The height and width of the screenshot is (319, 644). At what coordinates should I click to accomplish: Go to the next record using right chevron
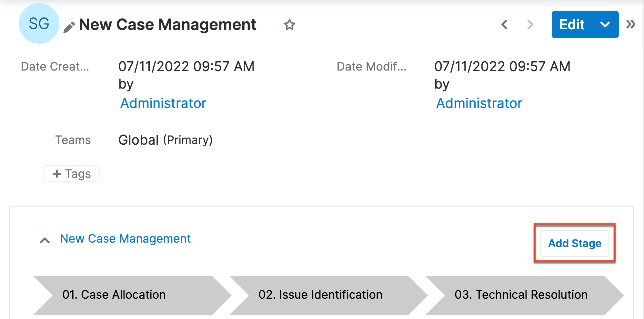tap(530, 24)
